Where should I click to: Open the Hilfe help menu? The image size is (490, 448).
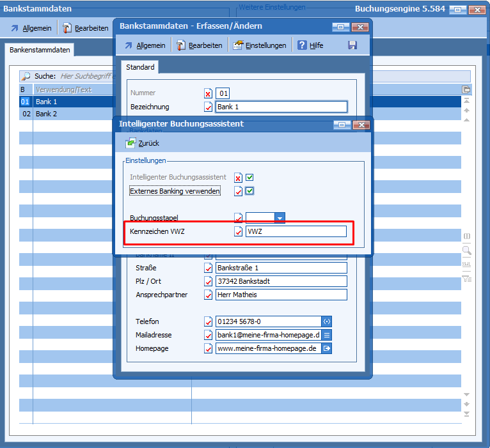tap(310, 45)
